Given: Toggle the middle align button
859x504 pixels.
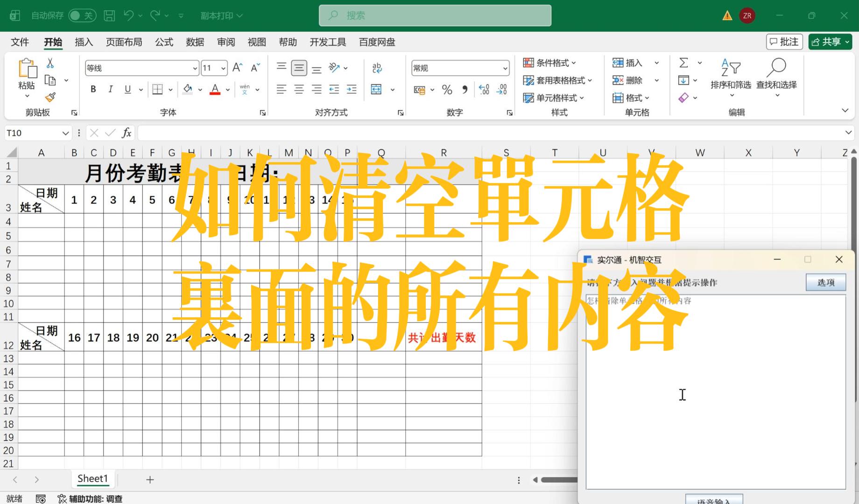Looking at the screenshot, I should pyautogui.click(x=299, y=68).
